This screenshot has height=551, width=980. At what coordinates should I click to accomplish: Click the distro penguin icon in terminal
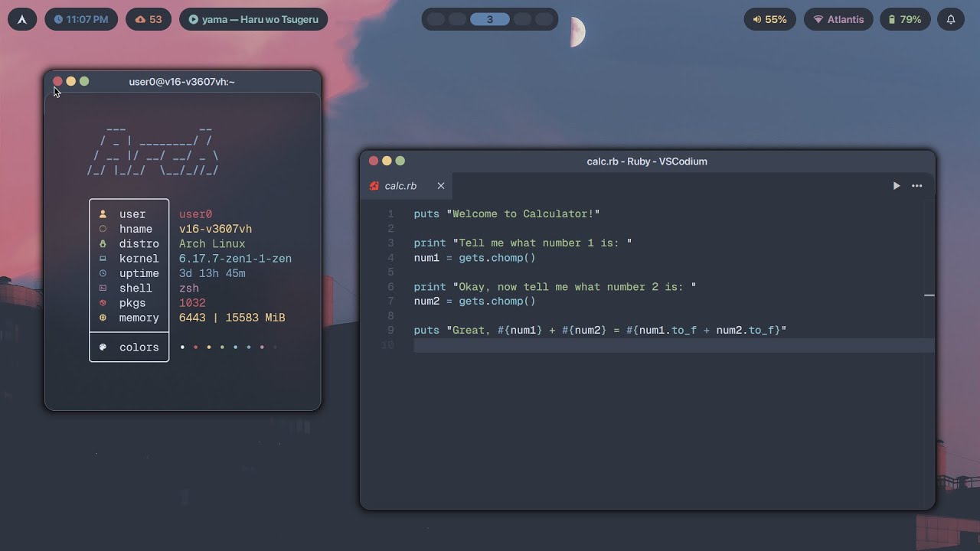(x=103, y=243)
